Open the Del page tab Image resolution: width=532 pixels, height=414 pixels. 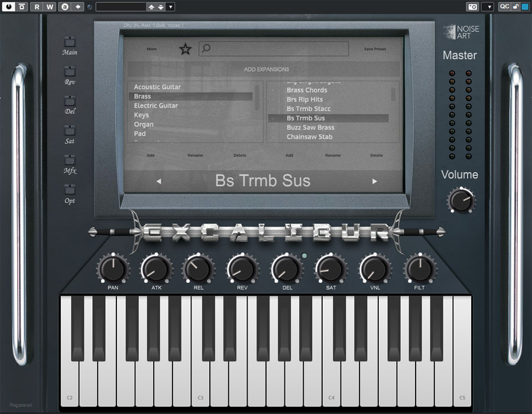tap(70, 101)
